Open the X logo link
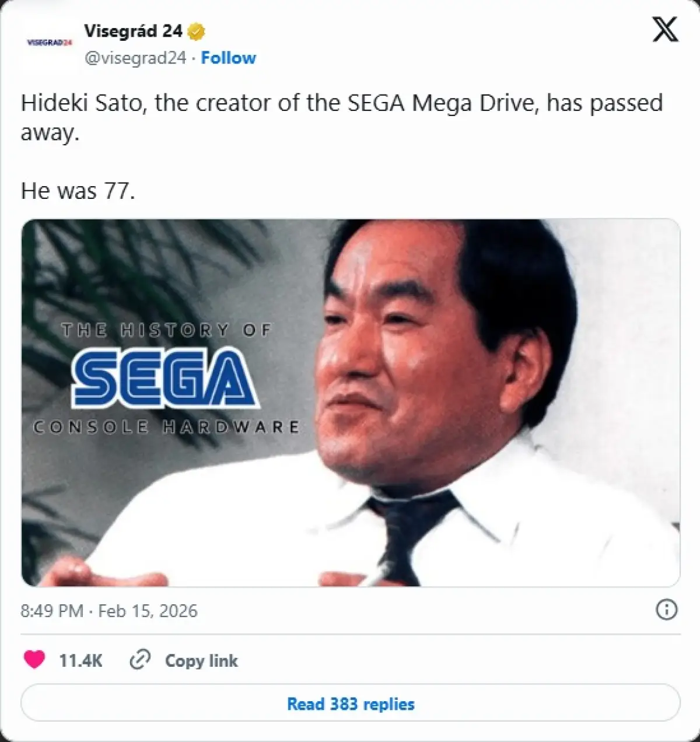700x742 pixels. click(x=665, y=29)
